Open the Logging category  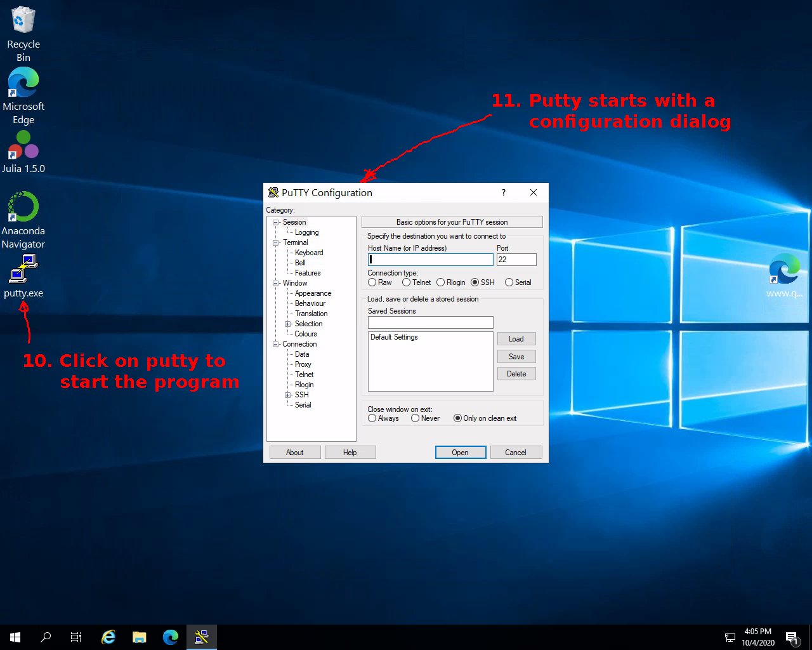(x=307, y=232)
